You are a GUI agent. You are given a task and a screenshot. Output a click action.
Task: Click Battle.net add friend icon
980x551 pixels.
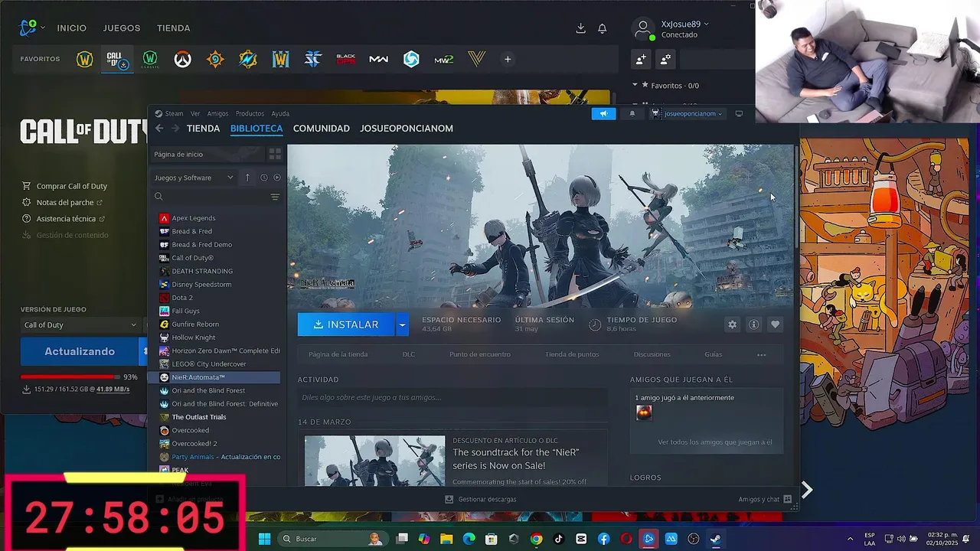(x=641, y=59)
